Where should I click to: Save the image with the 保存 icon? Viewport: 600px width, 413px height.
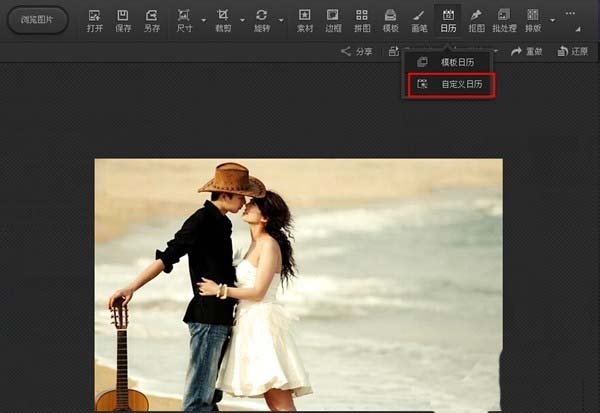123,21
